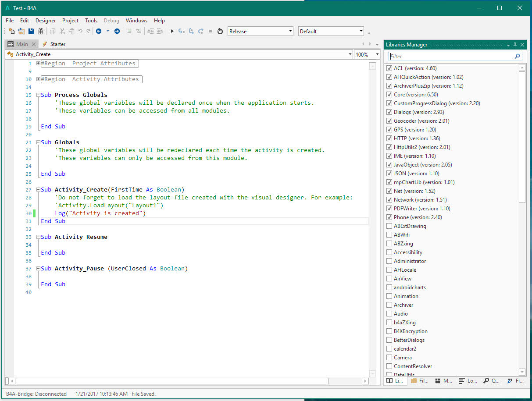Run the project with the play icon
The height and width of the screenshot is (401, 532).
172,31
